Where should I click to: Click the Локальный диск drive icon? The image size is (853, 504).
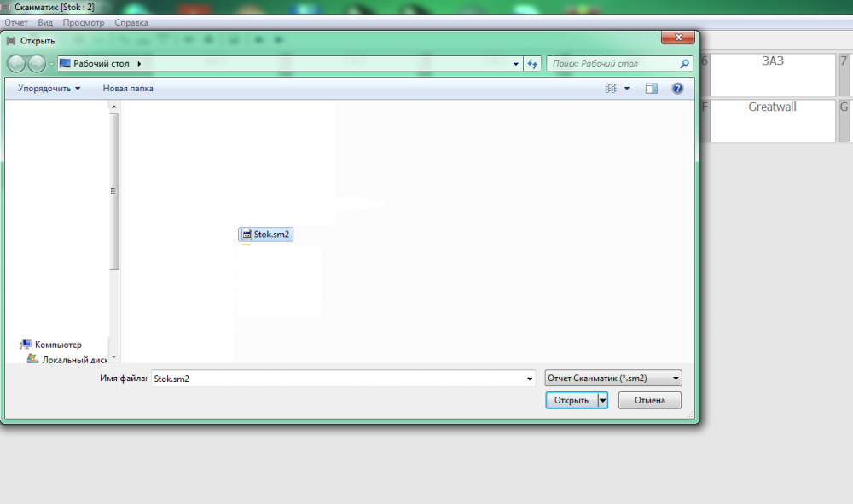32,360
